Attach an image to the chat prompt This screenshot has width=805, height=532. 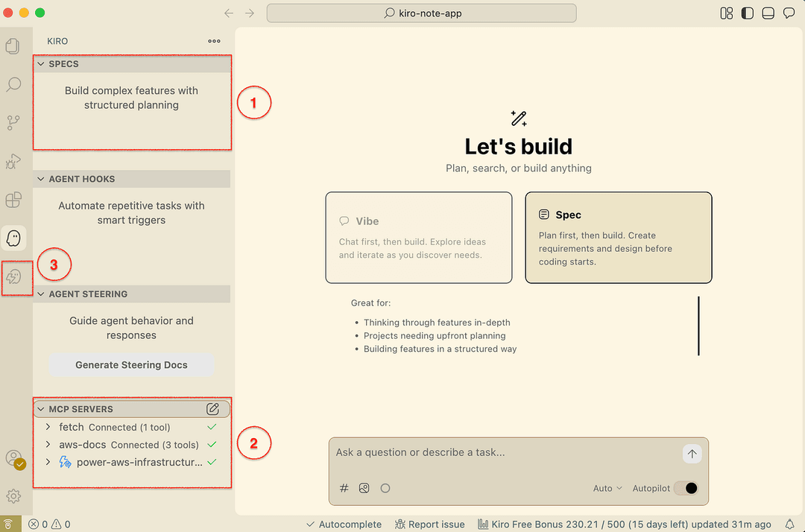(364, 488)
